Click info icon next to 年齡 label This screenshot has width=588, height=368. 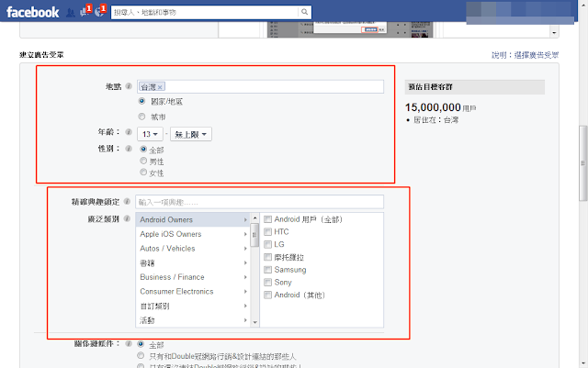(129, 132)
